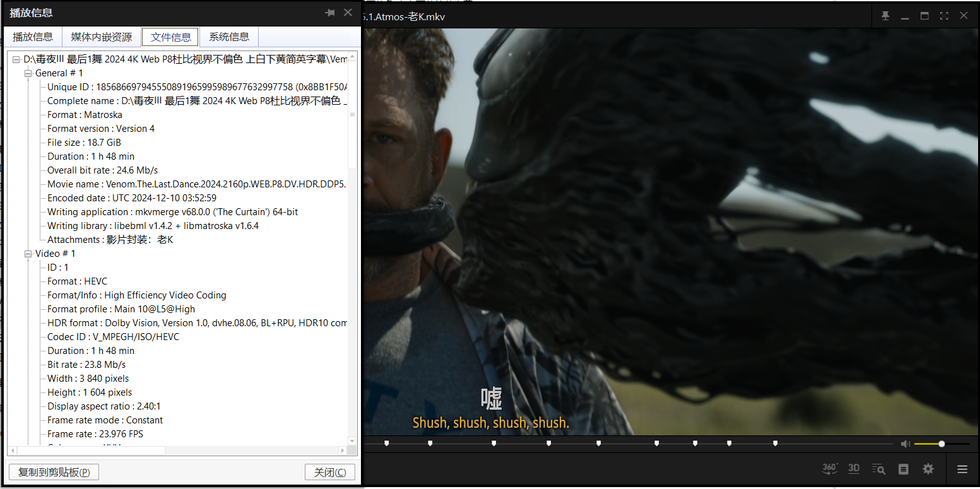The height and width of the screenshot is (489, 980).
Task: Select 'Format version : Version 4' row
Action: [x=101, y=129]
